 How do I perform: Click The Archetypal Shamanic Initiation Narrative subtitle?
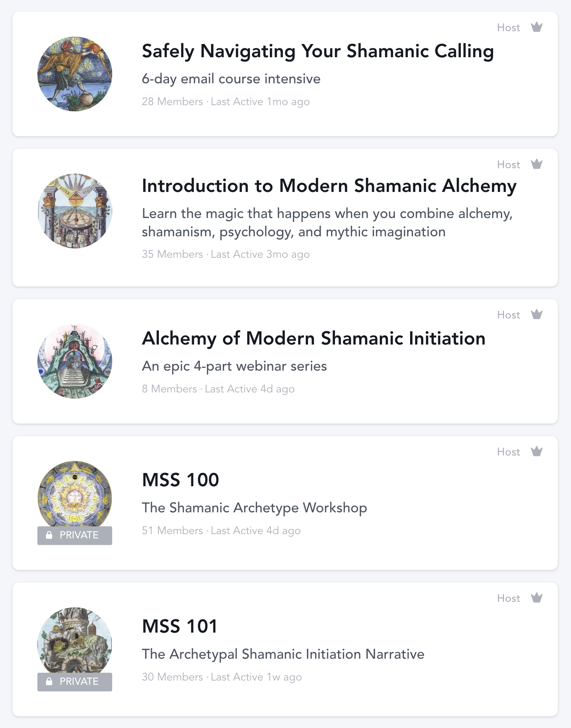point(283,654)
